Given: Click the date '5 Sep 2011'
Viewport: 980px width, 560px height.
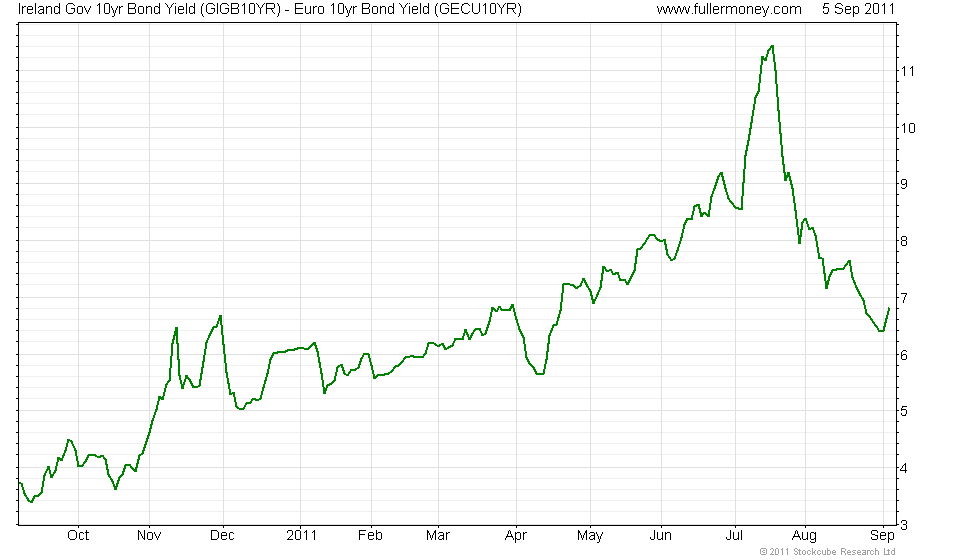Looking at the screenshot, I should [x=858, y=9].
